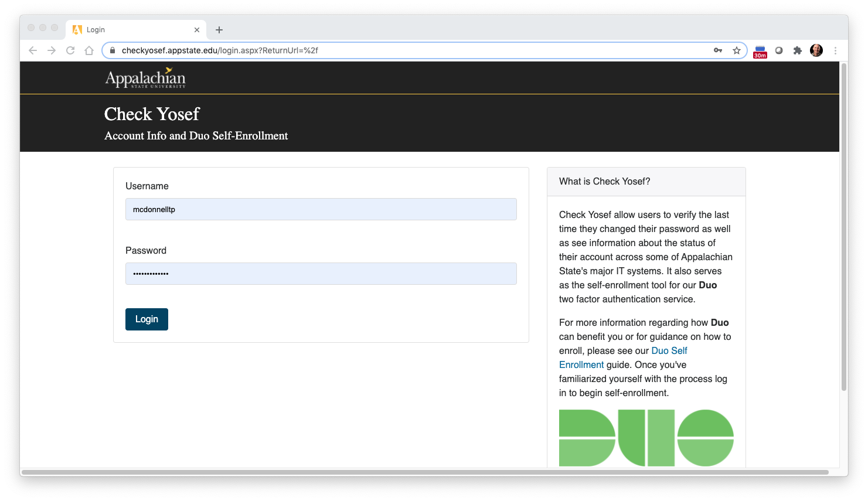Open the Extensions puzzle piece menu

click(x=798, y=50)
